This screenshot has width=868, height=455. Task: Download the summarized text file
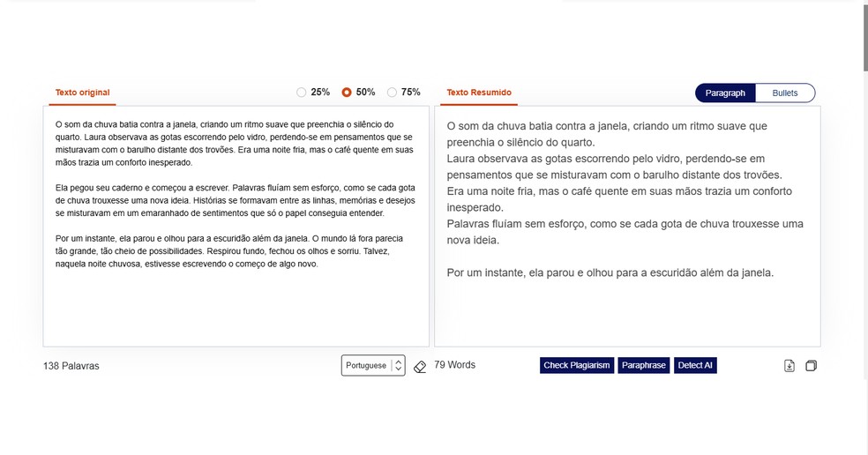click(789, 366)
